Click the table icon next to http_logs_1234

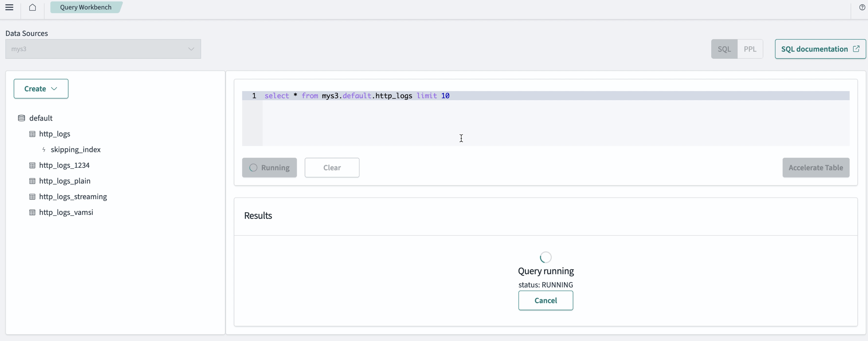pyautogui.click(x=32, y=165)
